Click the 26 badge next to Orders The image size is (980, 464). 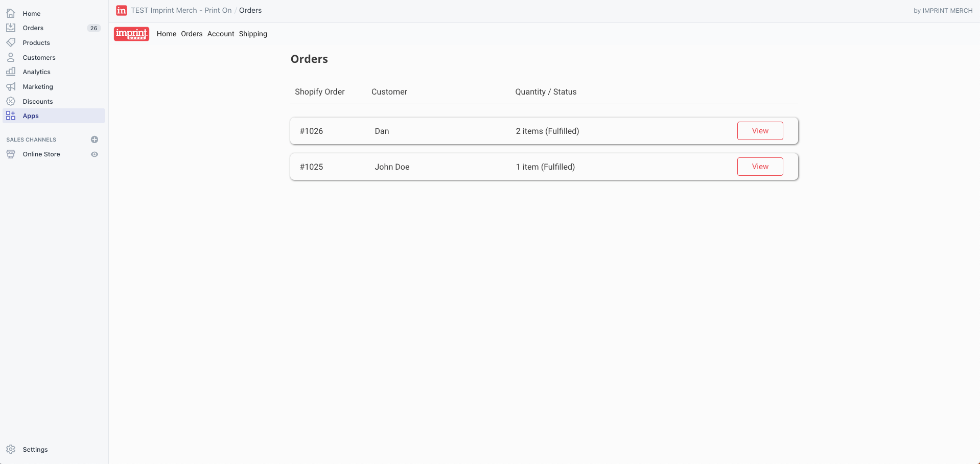(x=94, y=28)
